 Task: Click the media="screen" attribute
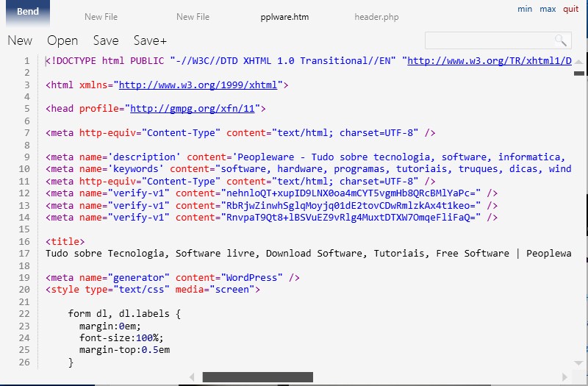coord(215,290)
